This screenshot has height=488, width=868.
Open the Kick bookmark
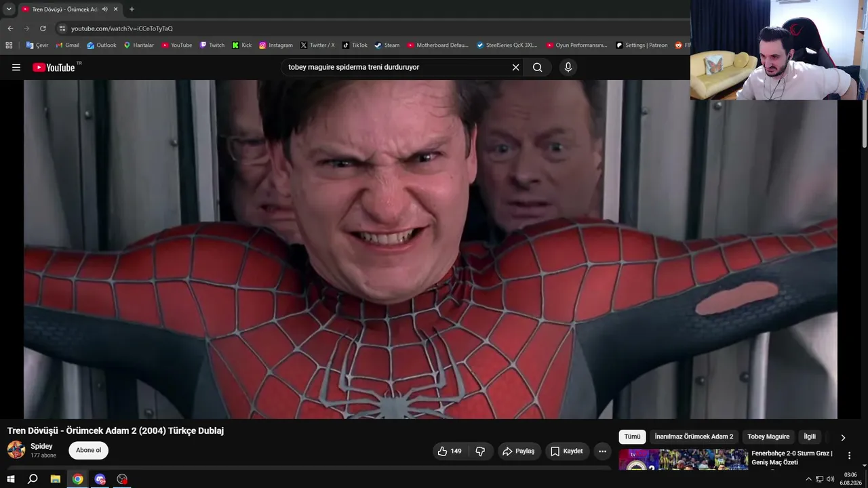click(241, 45)
